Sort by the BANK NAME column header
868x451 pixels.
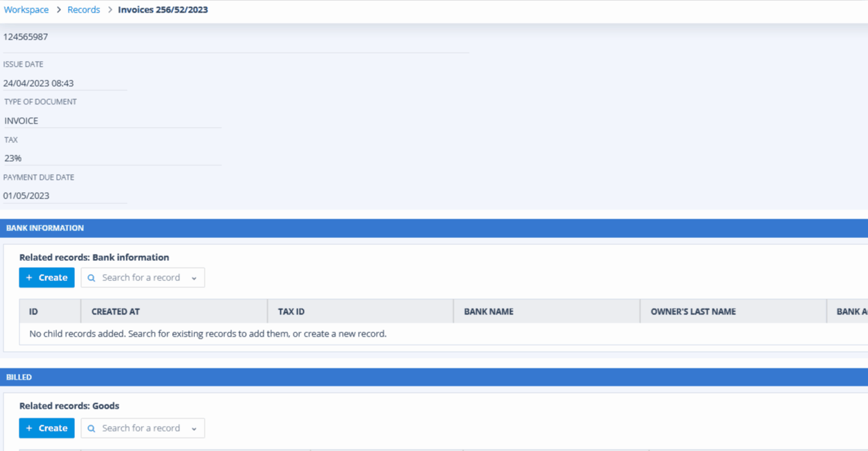click(x=547, y=312)
